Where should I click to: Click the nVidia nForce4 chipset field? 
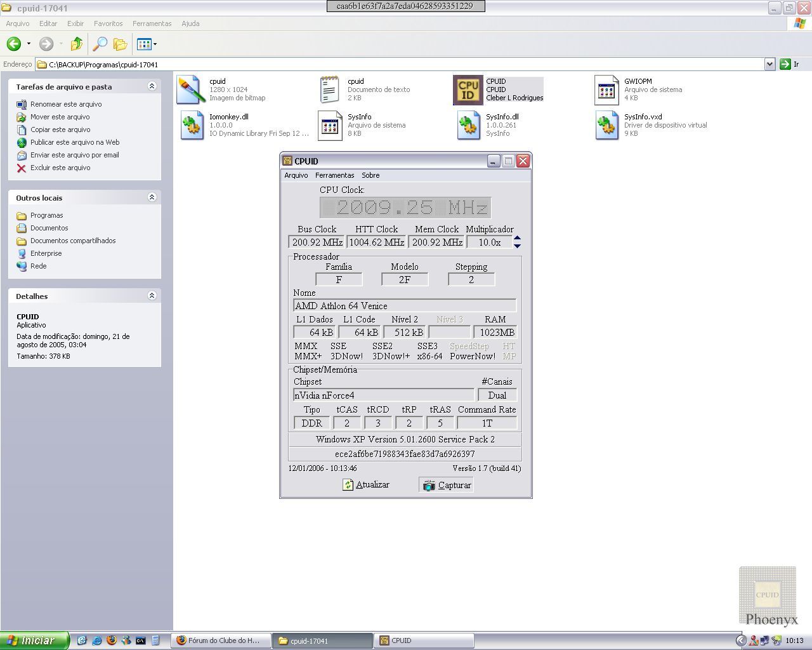(x=384, y=395)
